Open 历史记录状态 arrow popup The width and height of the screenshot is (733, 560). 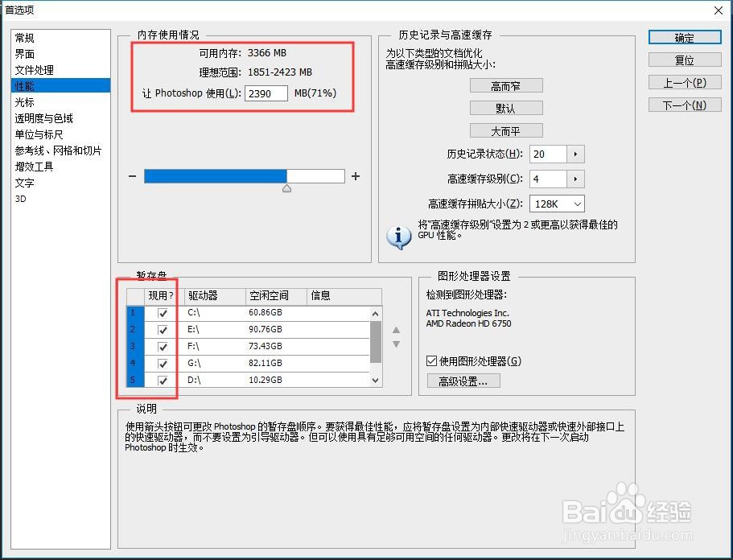click(x=575, y=154)
